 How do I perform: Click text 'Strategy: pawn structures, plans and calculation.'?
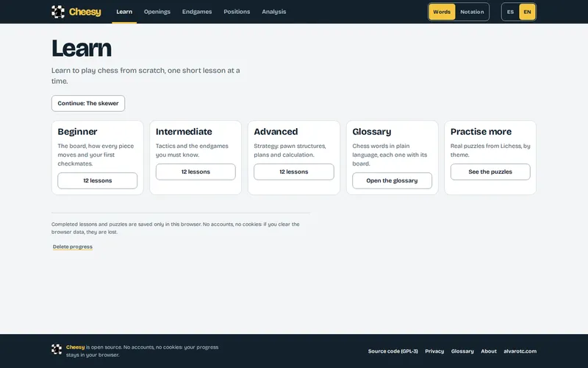pyautogui.click(x=290, y=150)
